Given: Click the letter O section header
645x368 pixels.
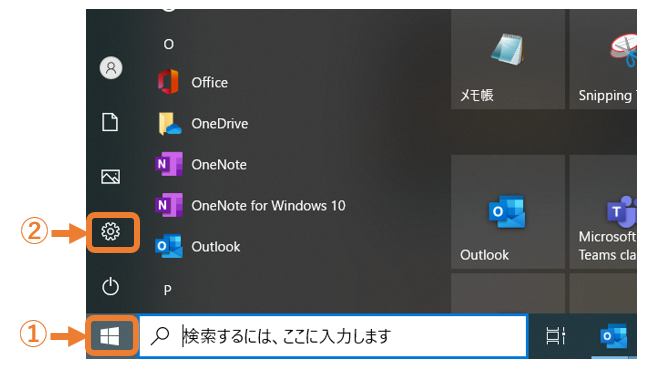Looking at the screenshot, I should click(169, 44).
